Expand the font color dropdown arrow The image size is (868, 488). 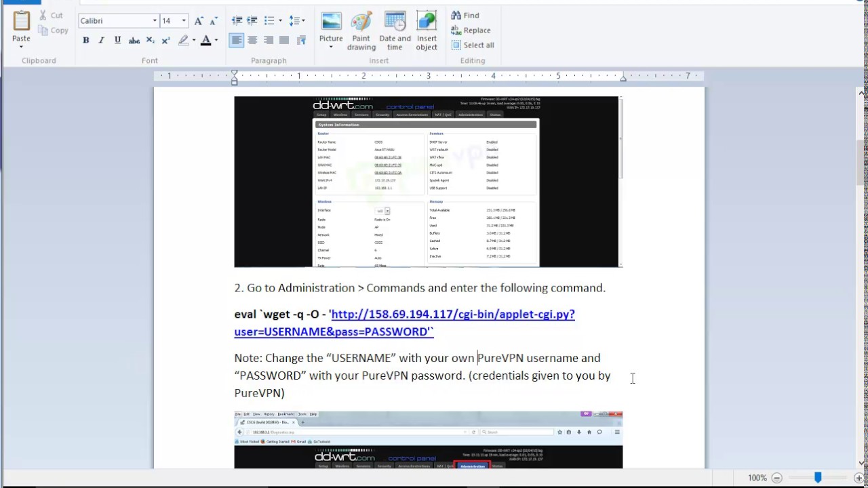pyautogui.click(x=216, y=41)
